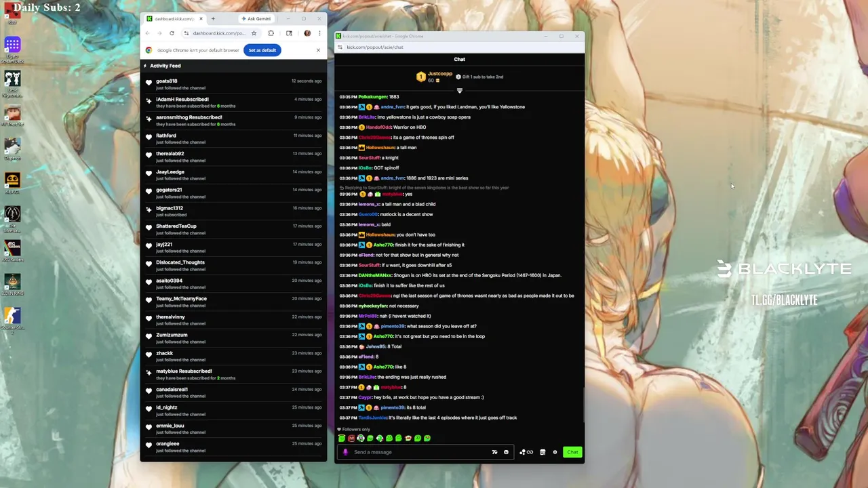Select matyblue Resubscribed entry
868x488 pixels.
coord(233,374)
